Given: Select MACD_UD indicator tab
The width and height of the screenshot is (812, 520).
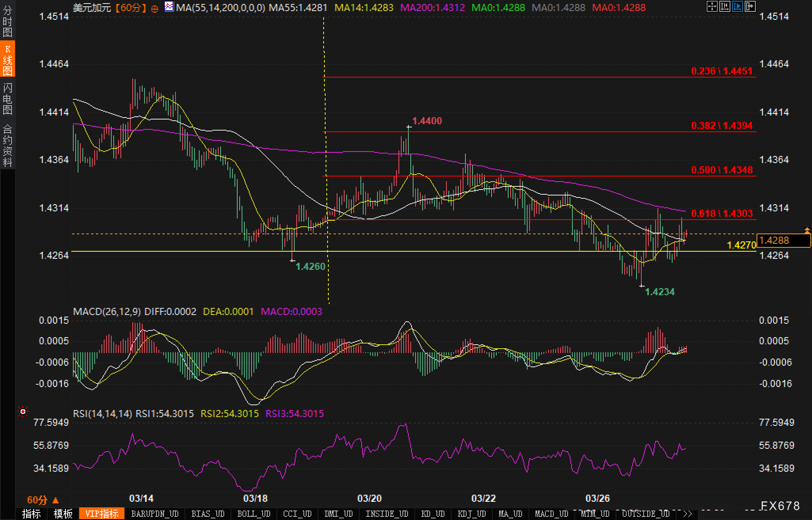Looking at the screenshot, I should pos(551,514).
